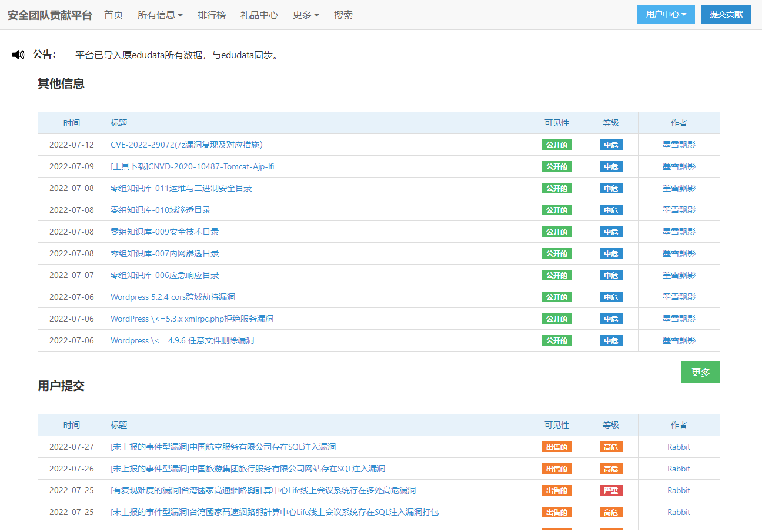This screenshot has width=762, height=532.
Task: Open Life线上会议系统 SQL注入漏洞打包 entry
Action: (x=275, y=512)
